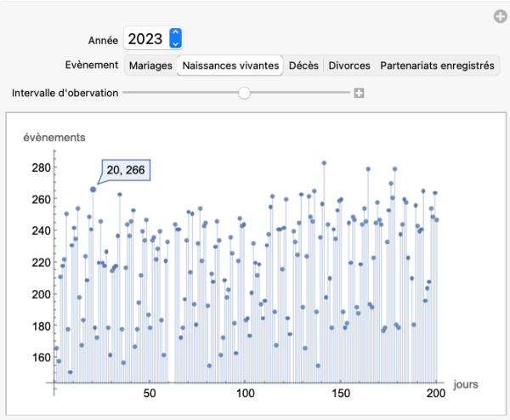Select the Mariages event option
This screenshot has height=420, width=510.
click(x=150, y=65)
